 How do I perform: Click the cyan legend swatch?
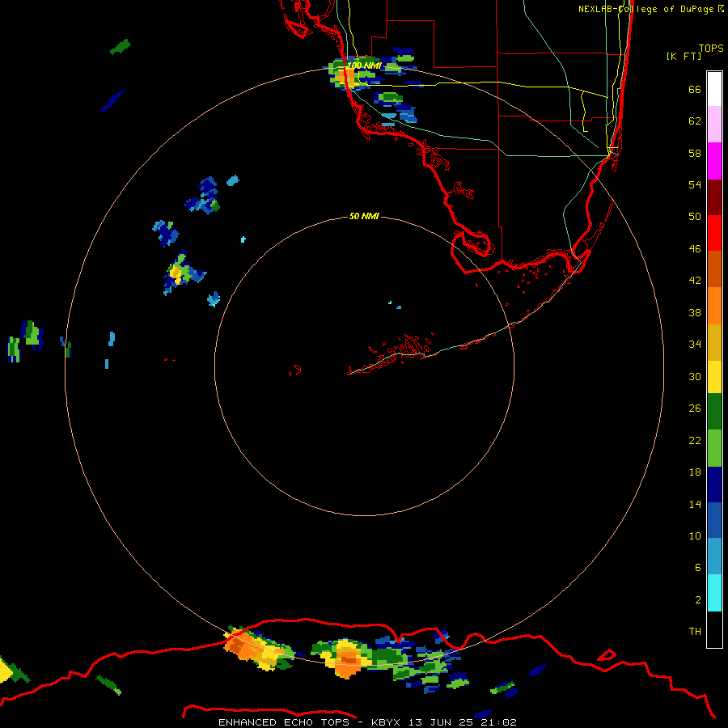pos(714,593)
